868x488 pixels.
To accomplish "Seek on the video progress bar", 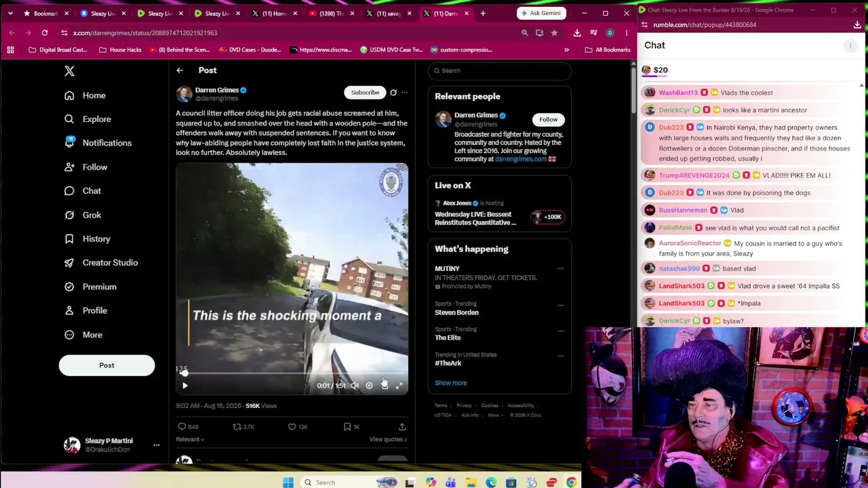I will pyautogui.click(x=292, y=373).
